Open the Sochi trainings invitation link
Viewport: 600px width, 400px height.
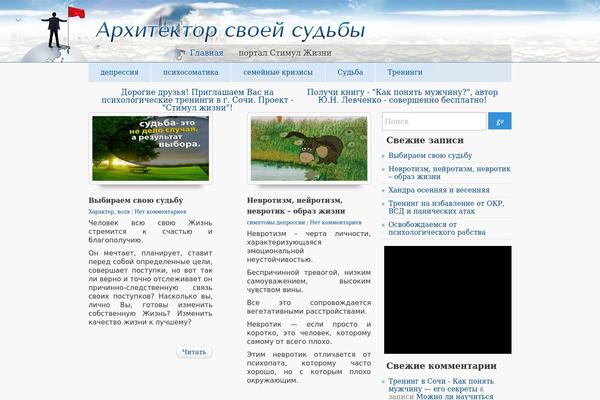(197, 100)
